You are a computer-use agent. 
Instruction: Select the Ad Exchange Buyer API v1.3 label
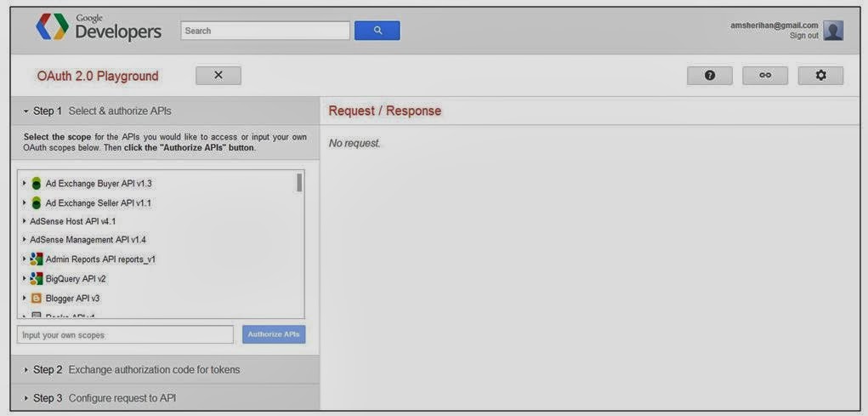[99, 184]
